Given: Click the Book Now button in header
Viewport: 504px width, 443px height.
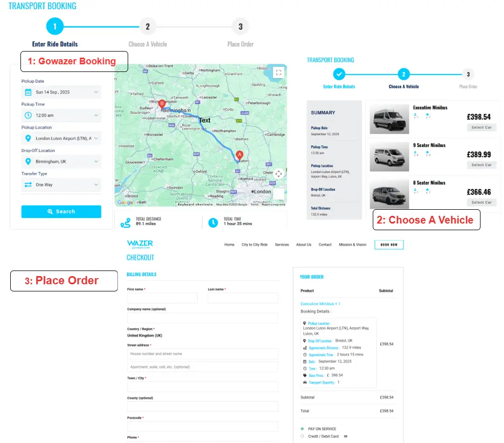Looking at the screenshot, I should [x=389, y=245].
